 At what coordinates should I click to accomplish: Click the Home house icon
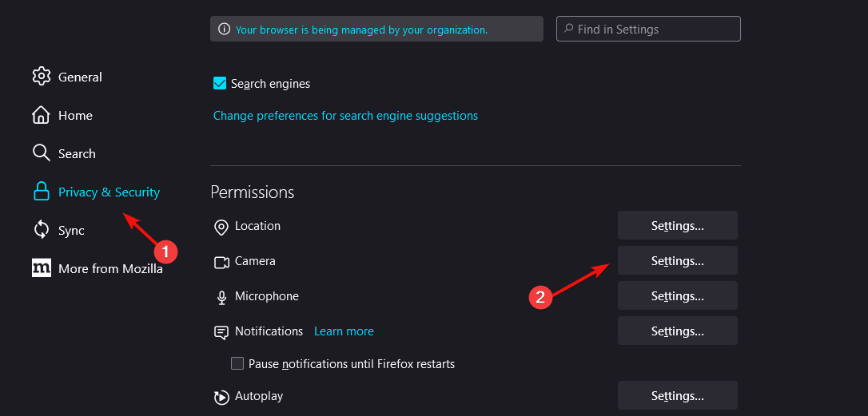click(x=42, y=115)
